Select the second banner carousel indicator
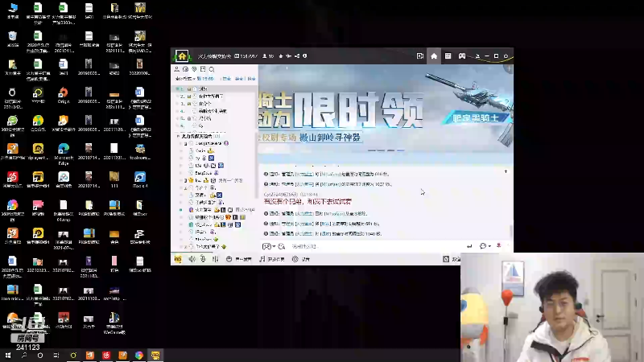This screenshot has width=644, height=362. point(381,150)
